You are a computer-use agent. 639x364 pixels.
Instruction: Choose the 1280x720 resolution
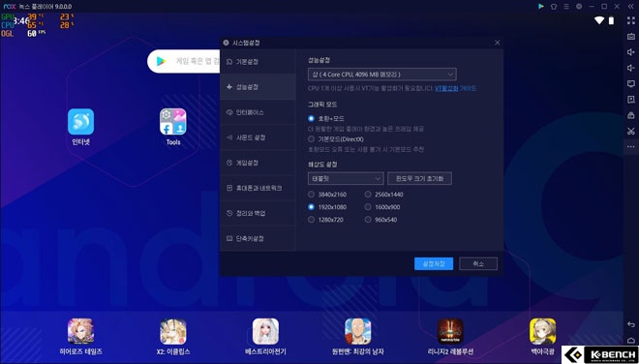[312, 220]
